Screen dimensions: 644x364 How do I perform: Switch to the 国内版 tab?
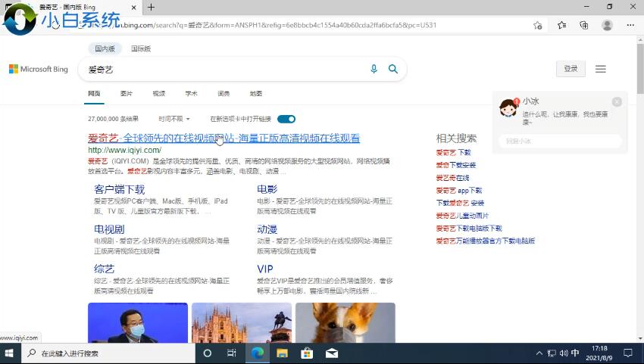pyautogui.click(x=105, y=48)
